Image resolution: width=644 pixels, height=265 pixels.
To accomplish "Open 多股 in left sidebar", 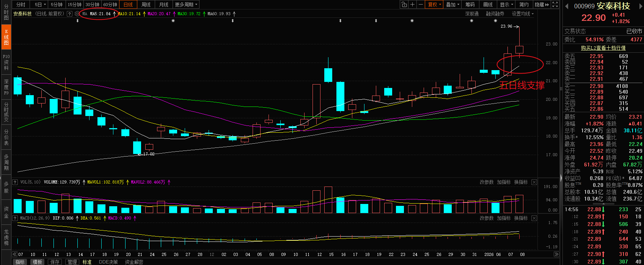I will tap(6, 187).
